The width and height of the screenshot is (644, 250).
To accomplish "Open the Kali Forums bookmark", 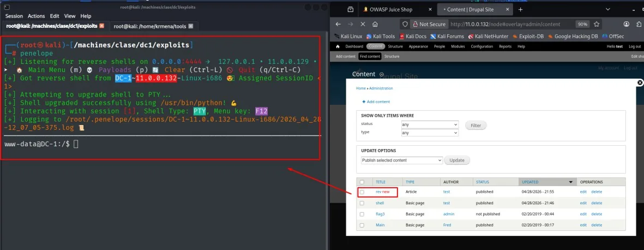I will [x=447, y=36].
